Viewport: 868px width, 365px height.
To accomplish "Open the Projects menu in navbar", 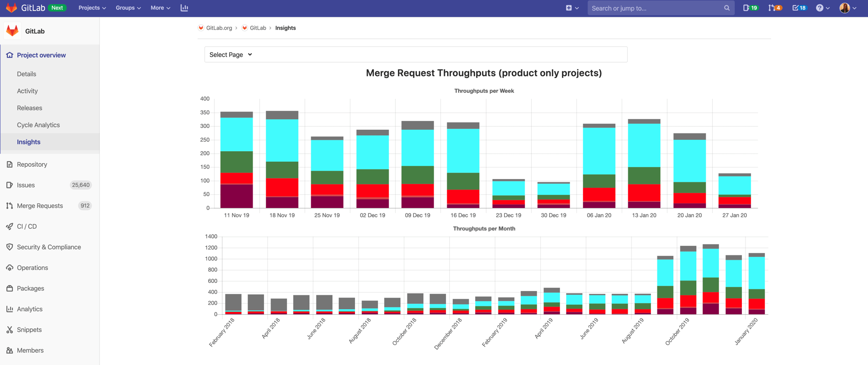I will [92, 8].
